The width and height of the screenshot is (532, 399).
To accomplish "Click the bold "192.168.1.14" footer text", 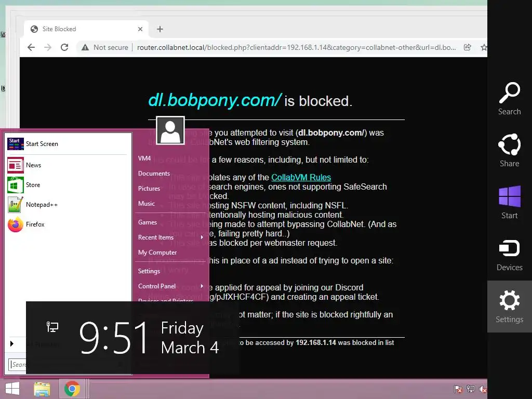I will (x=315, y=343).
